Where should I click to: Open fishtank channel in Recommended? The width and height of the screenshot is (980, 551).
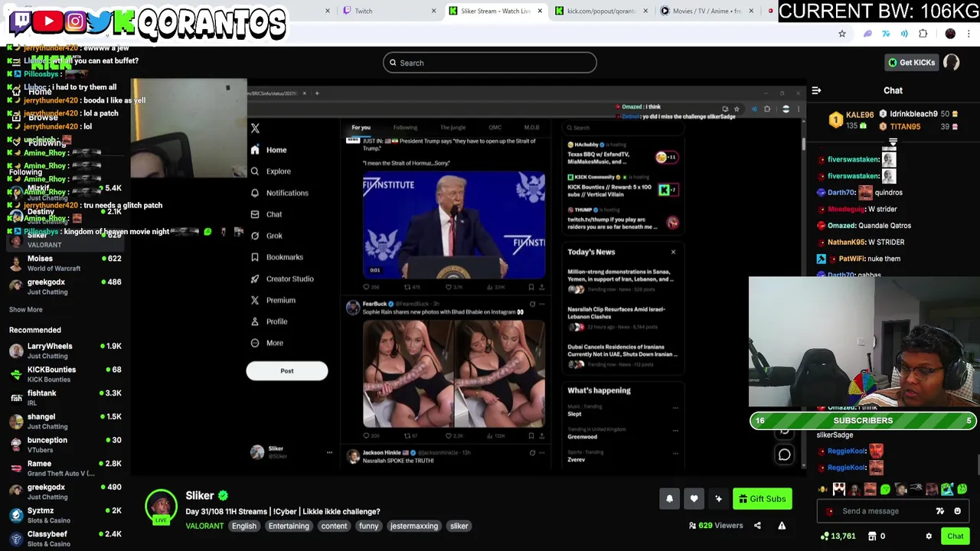65,397
